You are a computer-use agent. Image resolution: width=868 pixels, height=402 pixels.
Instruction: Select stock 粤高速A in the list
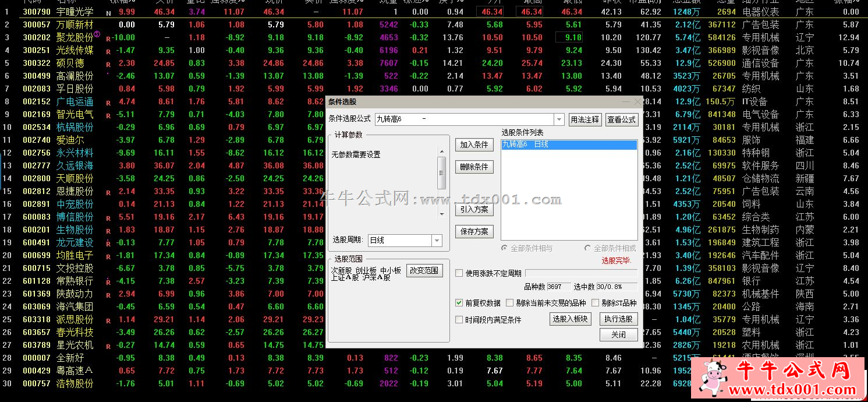(x=75, y=371)
